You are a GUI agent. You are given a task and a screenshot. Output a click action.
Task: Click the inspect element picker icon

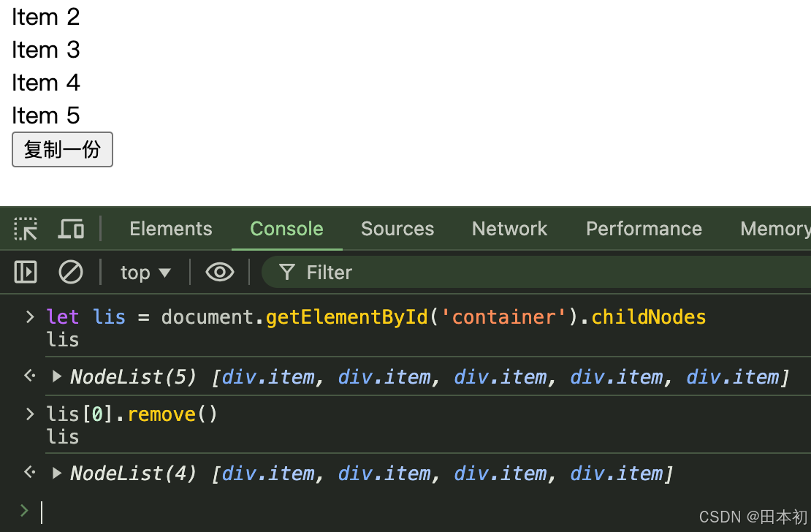[26, 229]
